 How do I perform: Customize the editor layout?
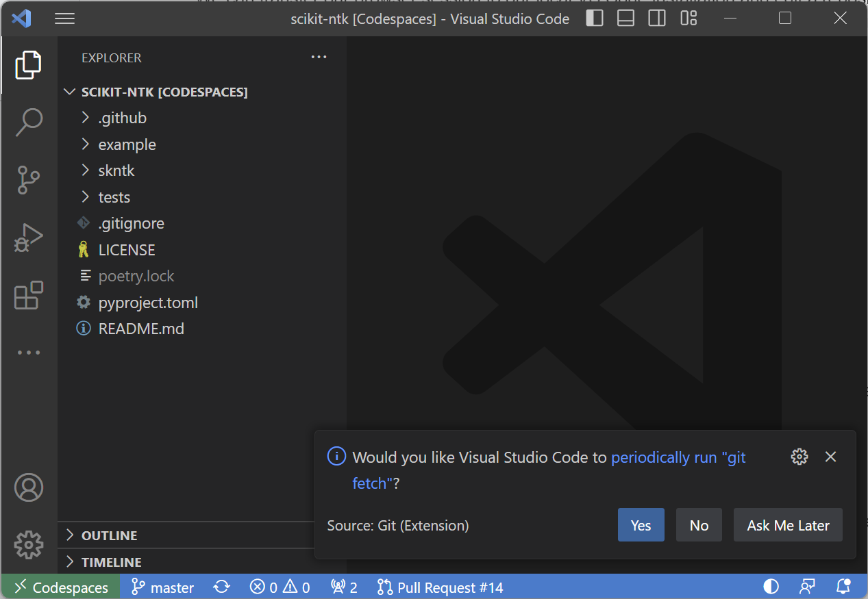tap(689, 18)
